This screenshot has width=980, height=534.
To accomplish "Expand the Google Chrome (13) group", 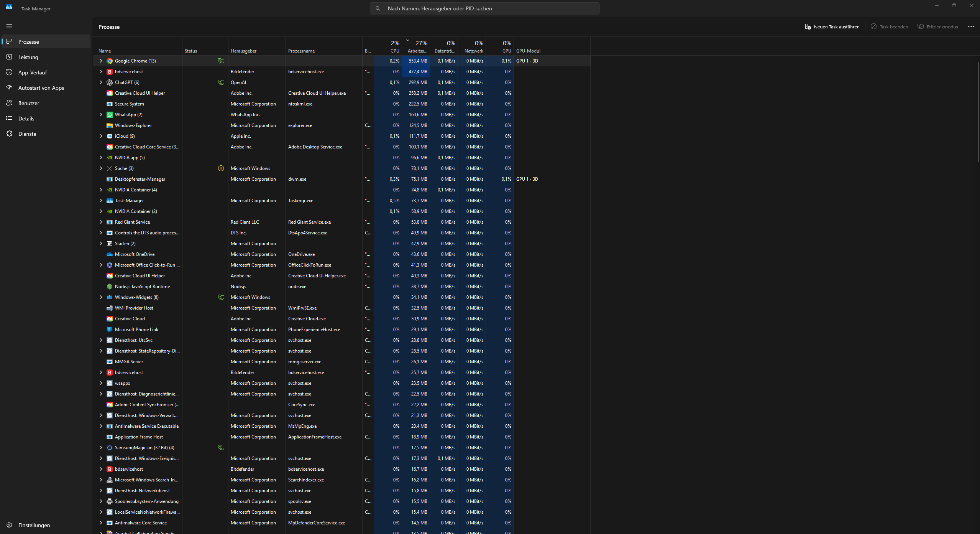I will pyautogui.click(x=101, y=61).
